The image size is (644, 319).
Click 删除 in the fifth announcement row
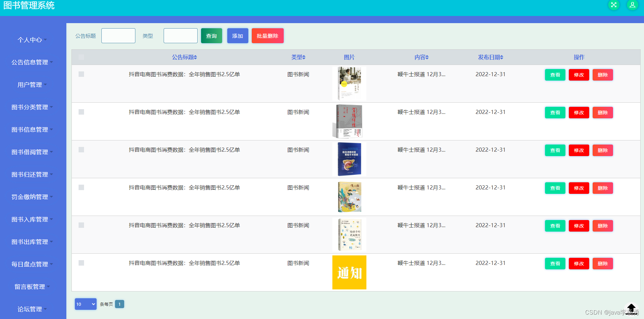coord(603,226)
